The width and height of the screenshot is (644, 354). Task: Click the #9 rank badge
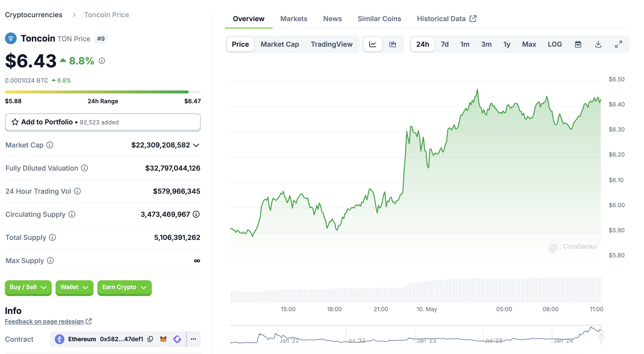tap(101, 39)
